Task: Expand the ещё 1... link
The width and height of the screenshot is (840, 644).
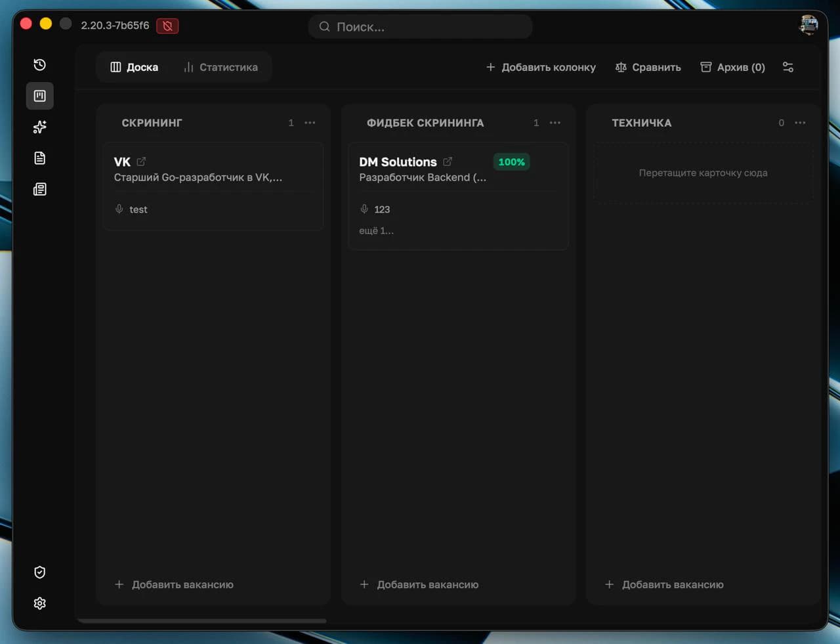Action: coord(376,230)
